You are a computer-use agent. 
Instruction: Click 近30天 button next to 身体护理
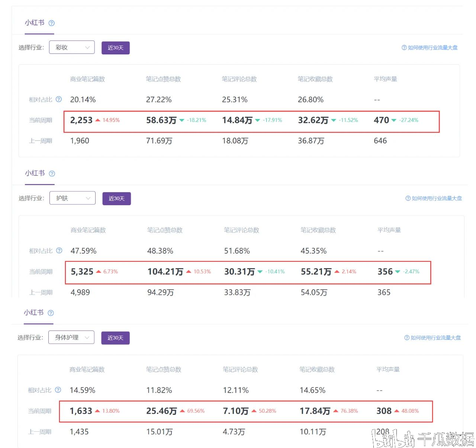pyautogui.click(x=115, y=338)
